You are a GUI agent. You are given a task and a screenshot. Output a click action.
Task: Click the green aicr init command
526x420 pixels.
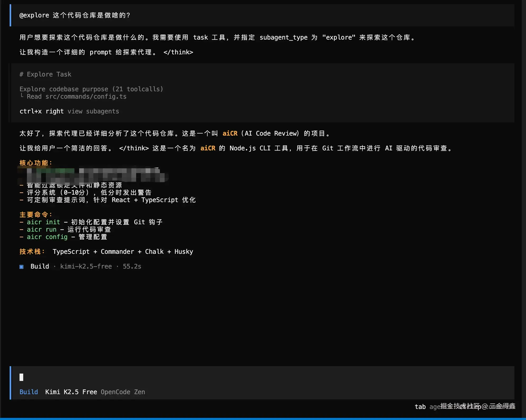(x=44, y=222)
